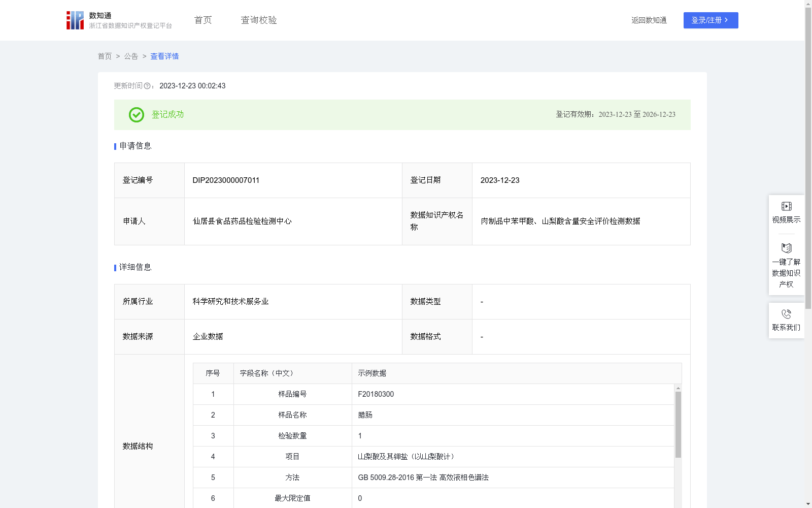Click the green 登记成功 checkmark icon
Viewport: 812px width, 508px height.
pos(136,115)
